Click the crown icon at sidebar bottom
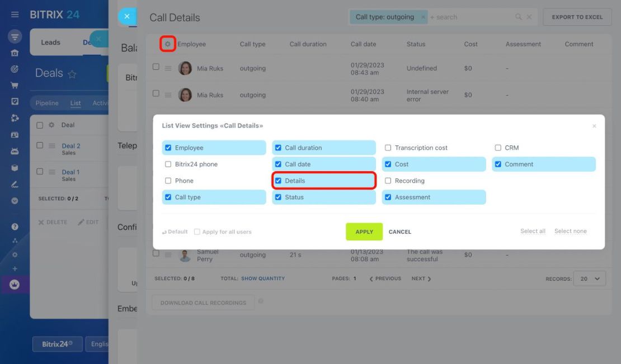Viewport: 621px width, 364px height. click(15, 285)
